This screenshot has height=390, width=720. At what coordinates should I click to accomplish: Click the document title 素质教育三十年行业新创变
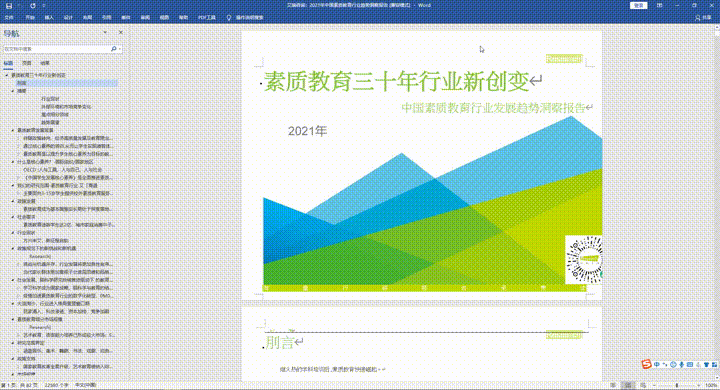tap(397, 82)
